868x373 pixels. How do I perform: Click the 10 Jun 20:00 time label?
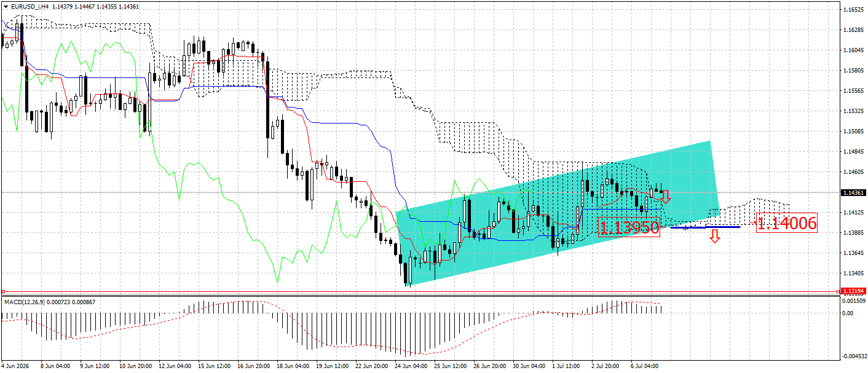click(x=136, y=366)
